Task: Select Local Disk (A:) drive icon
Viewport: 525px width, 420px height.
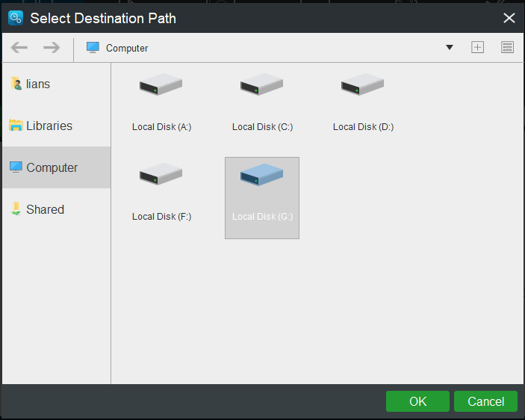Action: tap(161, 84)
